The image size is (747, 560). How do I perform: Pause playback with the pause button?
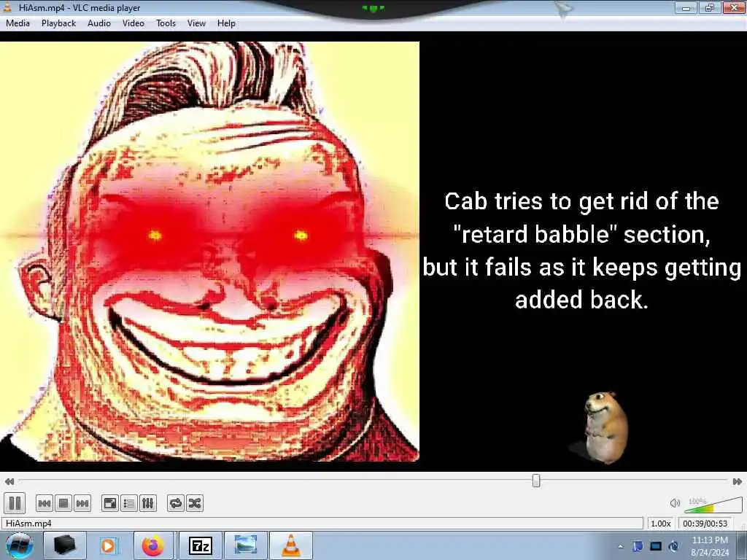pyautogui.click(x=15, y=503)
